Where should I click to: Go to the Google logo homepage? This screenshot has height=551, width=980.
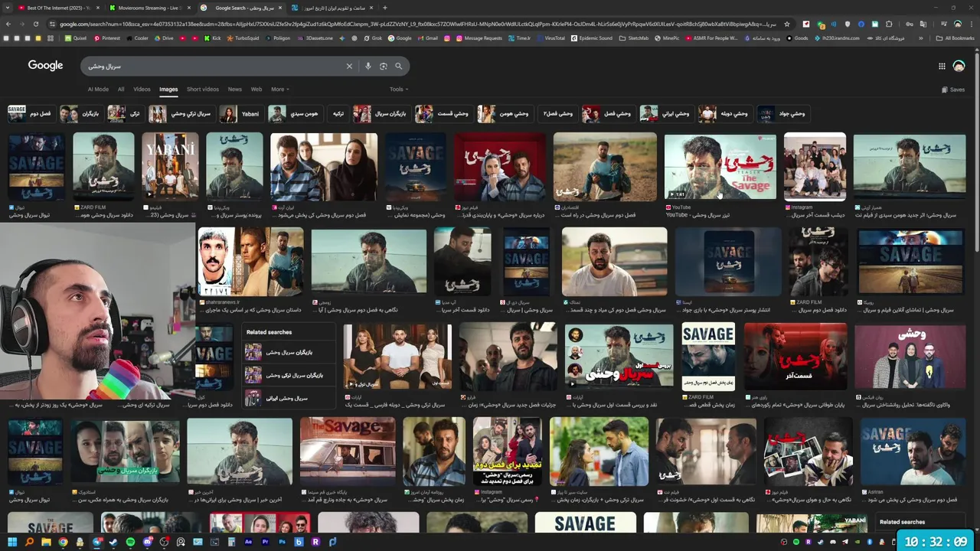click(x=45, y=66)
